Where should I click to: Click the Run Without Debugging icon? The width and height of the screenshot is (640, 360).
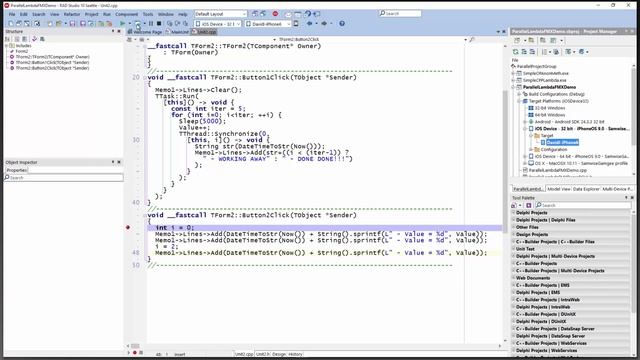(x=138, y=24)
